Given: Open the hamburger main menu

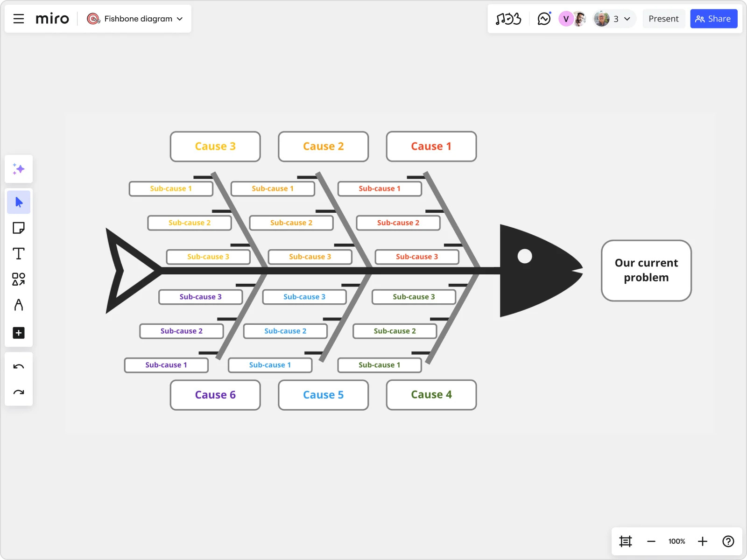Looking at the screenshot, I should [19, 19].
